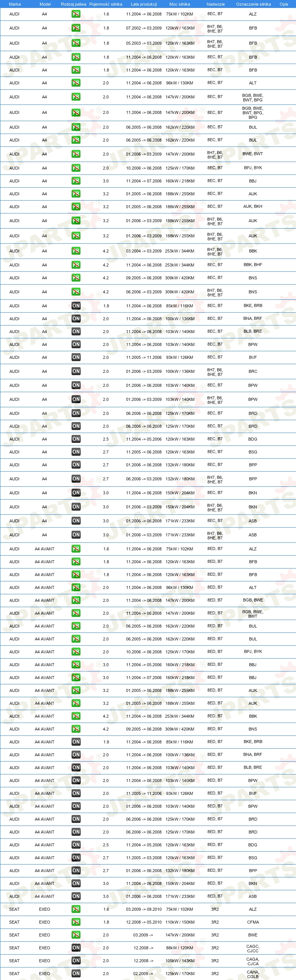Click the 'AUK, BKH' engine code cell
296x980 pixels.
pos(252,207)
